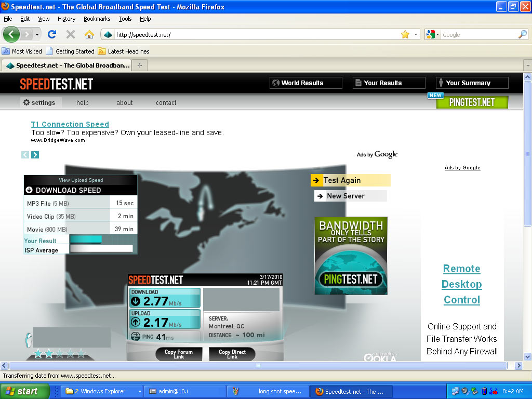Click the Speedtest site icon in the address bar
Viewport: 532px width, 399px height.
coord(108,35)
